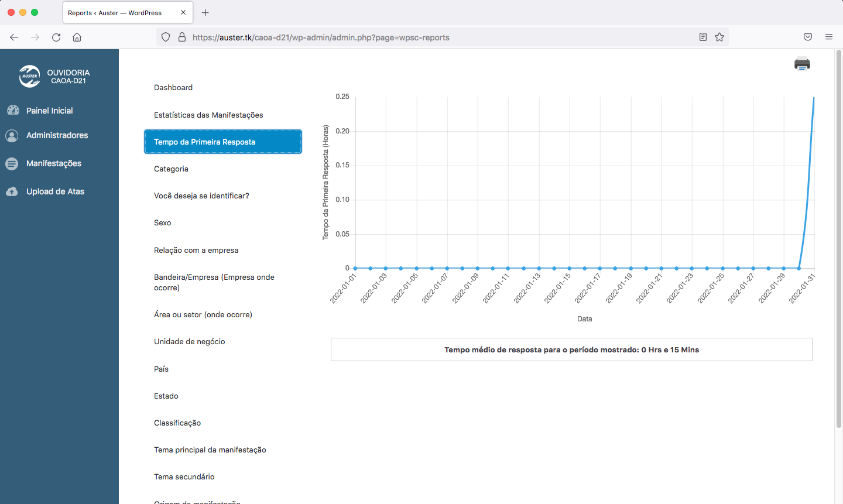Go to the browser home page

pyautogui.click(x=77, y=37)
